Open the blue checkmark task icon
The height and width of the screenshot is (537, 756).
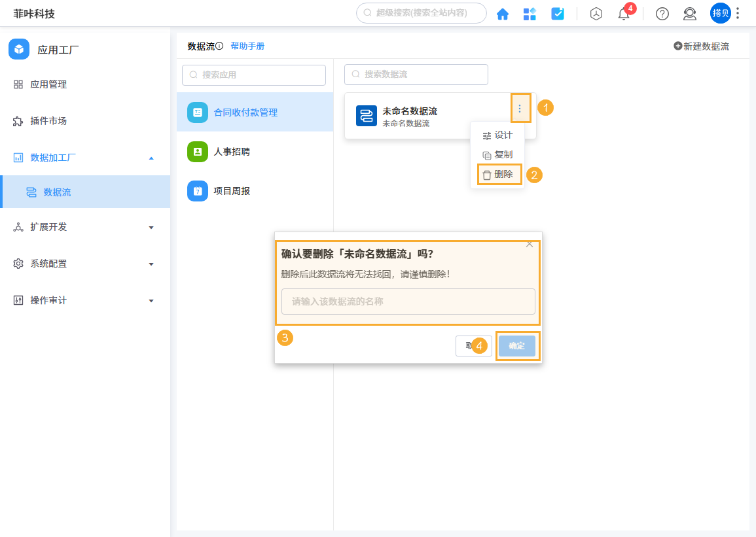tap(557, 13)
